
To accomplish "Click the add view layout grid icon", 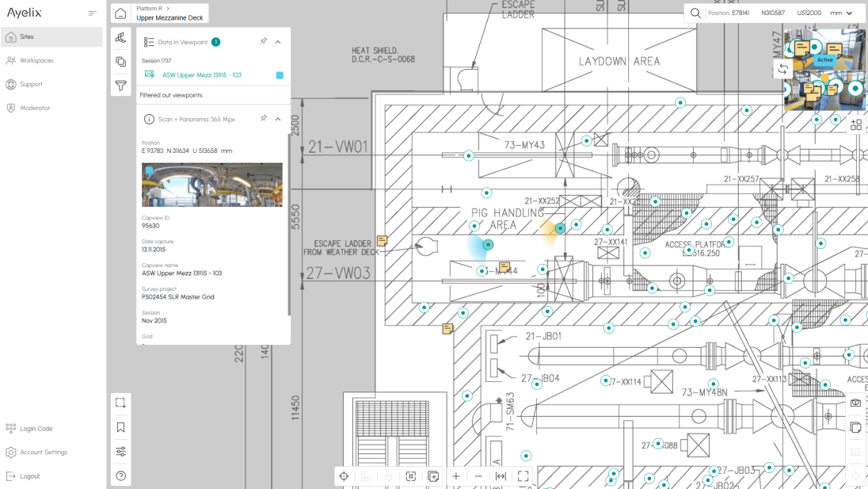I will point(856,124).
